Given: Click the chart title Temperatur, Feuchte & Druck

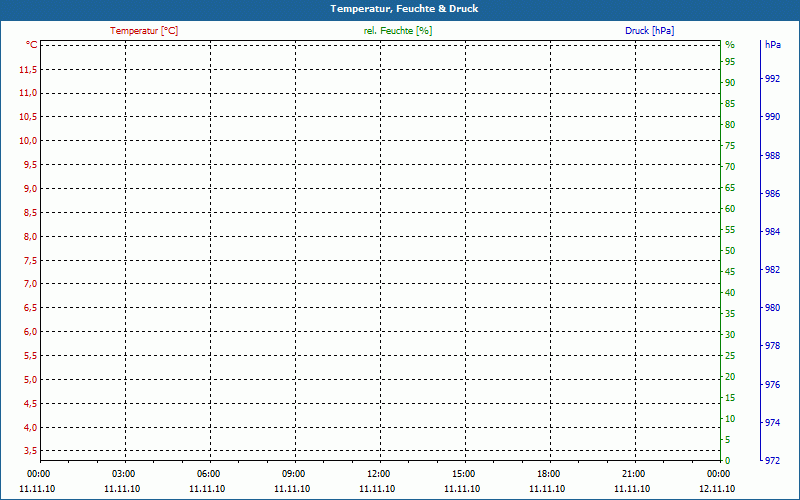Looking at the screenshot, I should (404, 9).
